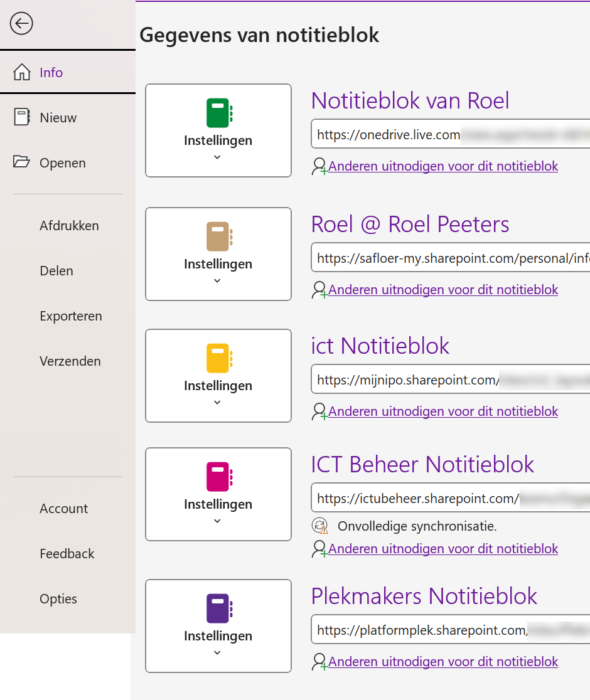The height and width of the screenshot is (700, 590).
Task: Click the pink ICT Beheer Notitieblok icon
Action: [x=219, y=477]
